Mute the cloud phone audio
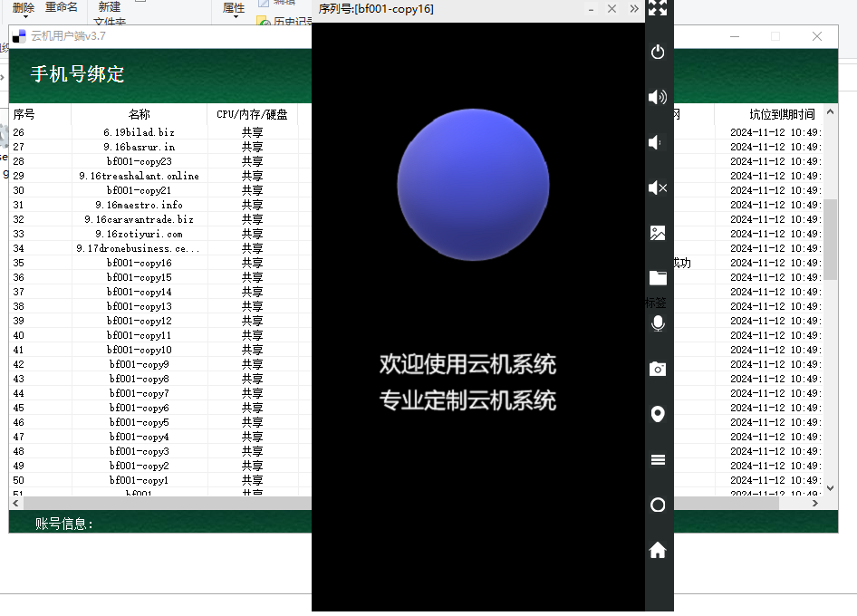Image resolution: width=857 pixels, height=616 pixels. (x=658, y=188)
